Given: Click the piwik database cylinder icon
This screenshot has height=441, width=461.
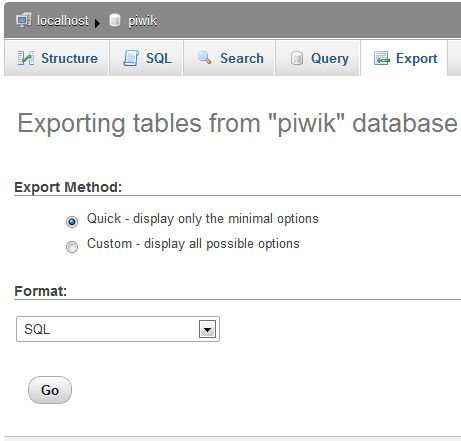Looking at the screenshot, I should (x=115, y=20).
